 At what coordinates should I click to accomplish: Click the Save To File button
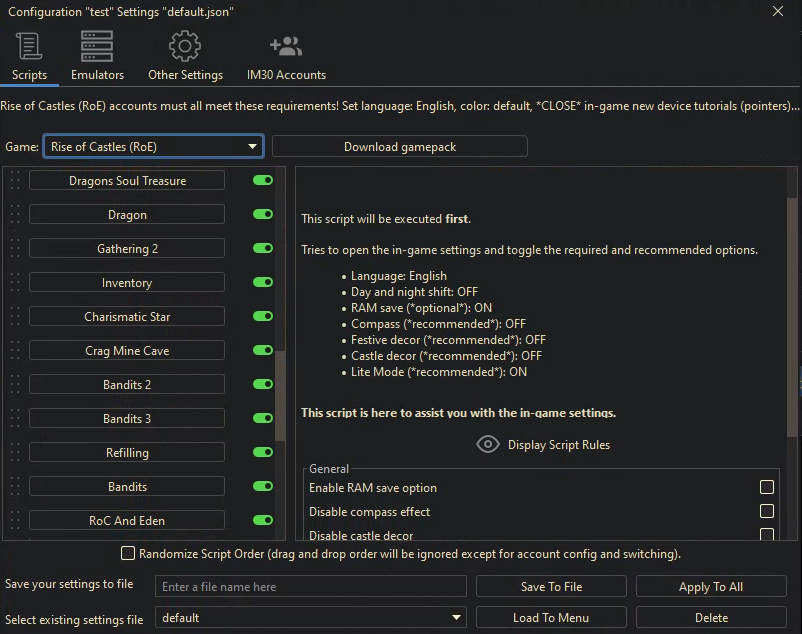tap(551, 586)
